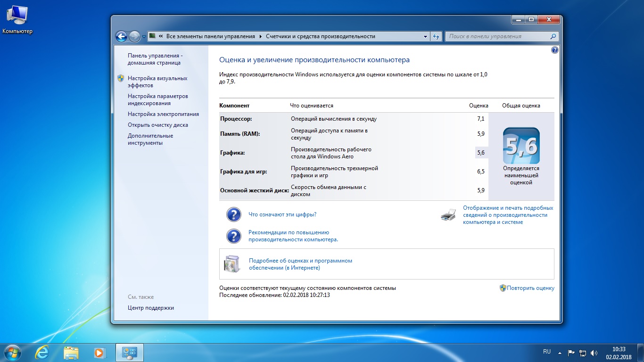This screenshot has width=644, height=362.
Task: Open 'Настройка электропитания' in sidebar
Action: click(x=163, y=114)
